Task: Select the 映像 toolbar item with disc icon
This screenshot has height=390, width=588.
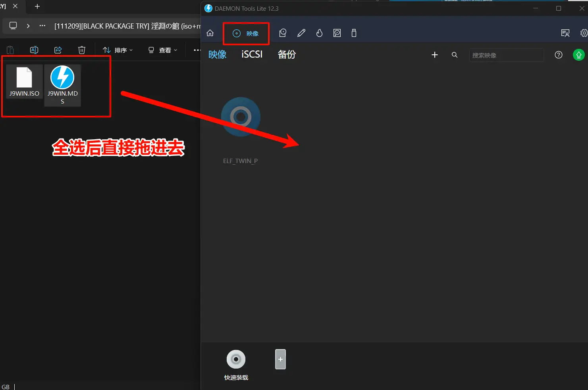Action: click(x=246, y=33)
